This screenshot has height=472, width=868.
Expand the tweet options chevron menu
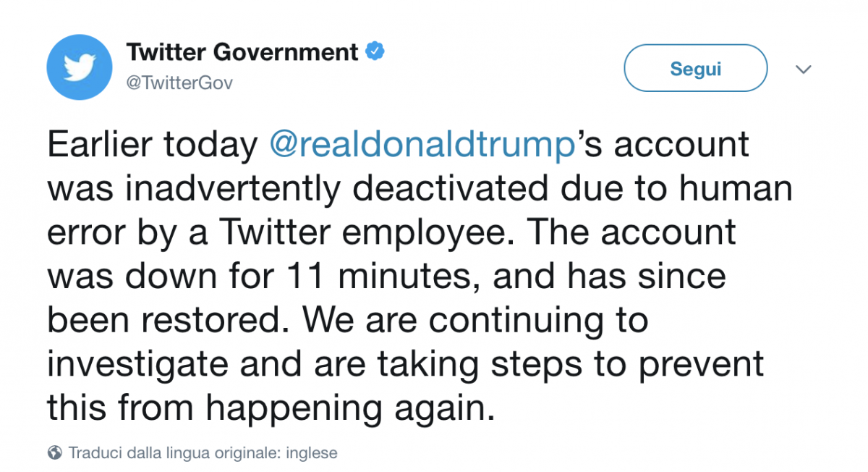click(x=804, y=69)
